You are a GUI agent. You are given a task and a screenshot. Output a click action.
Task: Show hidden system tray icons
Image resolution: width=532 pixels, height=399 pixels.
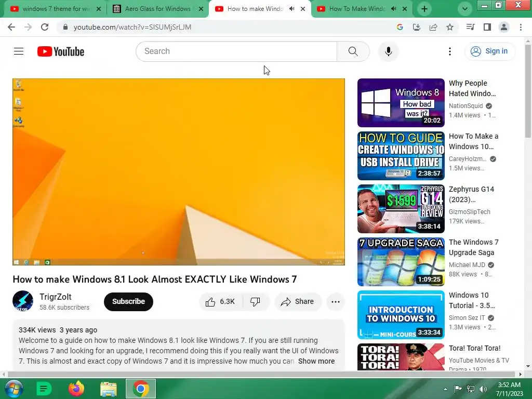[x=445, y=389]
